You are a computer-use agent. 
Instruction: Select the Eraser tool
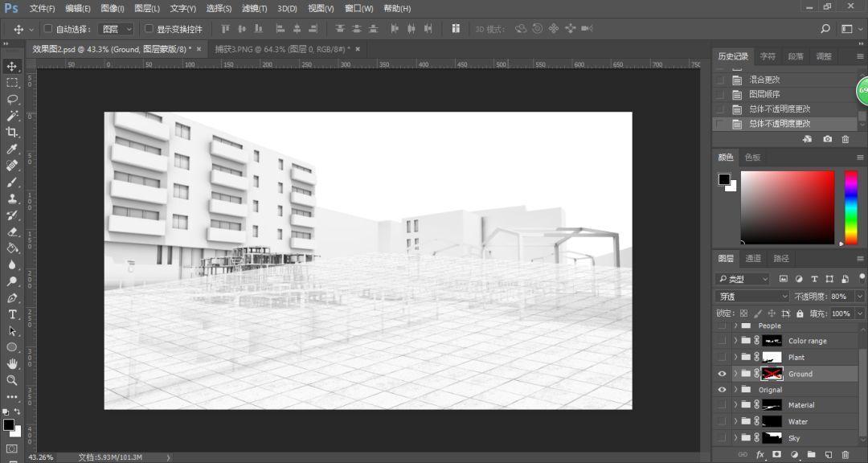point(11,232)
